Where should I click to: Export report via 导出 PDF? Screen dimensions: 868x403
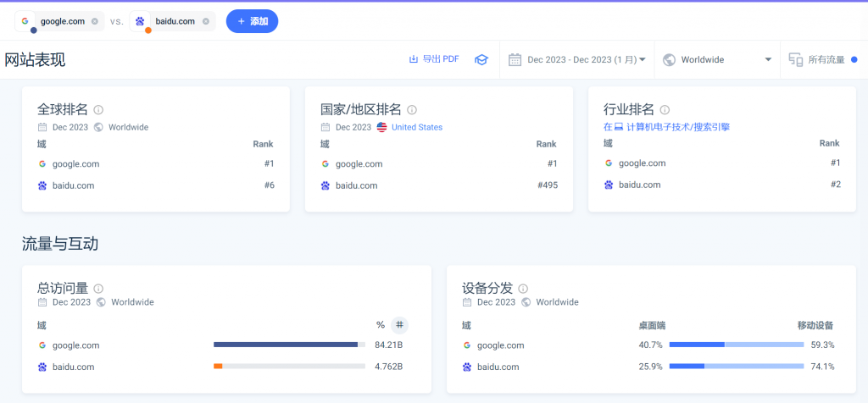tap(434, 59)
